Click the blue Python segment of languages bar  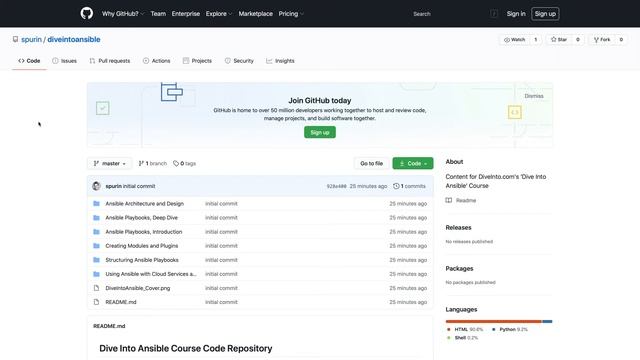tap(547, 322)
